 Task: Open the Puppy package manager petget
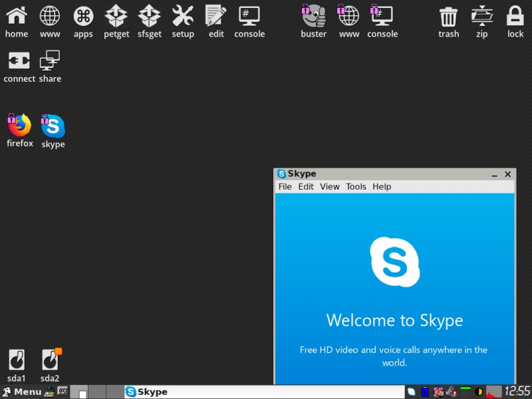pos(116,17)
